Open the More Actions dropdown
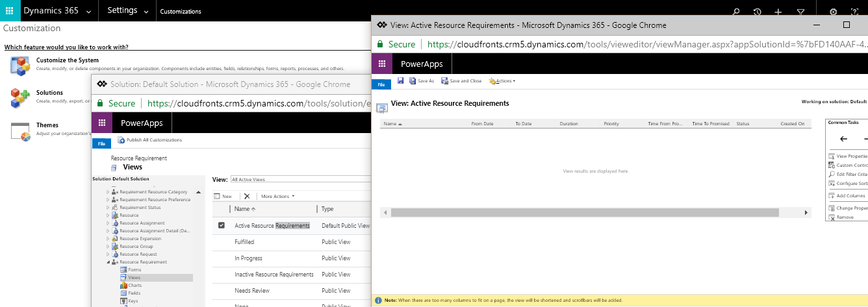868x307 pixels. click(277, 196)
